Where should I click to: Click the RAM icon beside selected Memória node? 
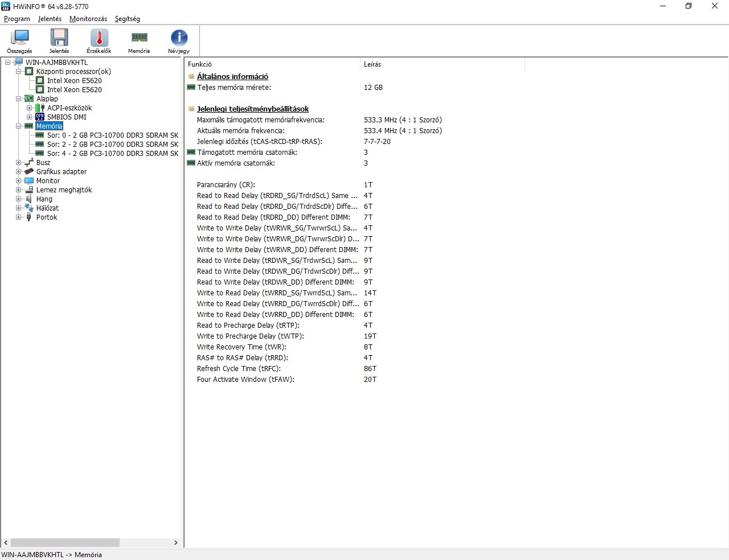click(29, 126)
